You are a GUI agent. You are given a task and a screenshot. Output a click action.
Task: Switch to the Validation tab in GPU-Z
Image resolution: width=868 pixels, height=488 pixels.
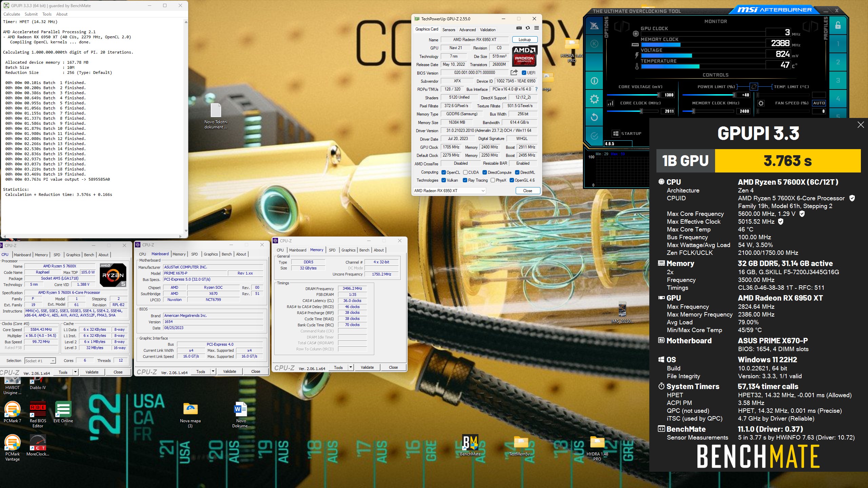pyautogui.click(x=488, y=30)
